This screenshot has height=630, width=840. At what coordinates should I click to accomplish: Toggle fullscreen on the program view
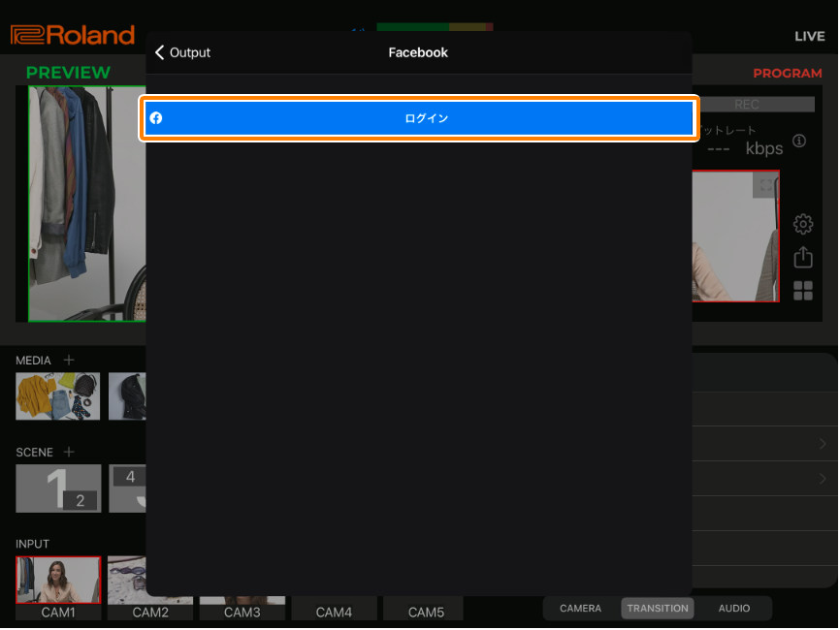pyautogui.click(x=766, y=185)
